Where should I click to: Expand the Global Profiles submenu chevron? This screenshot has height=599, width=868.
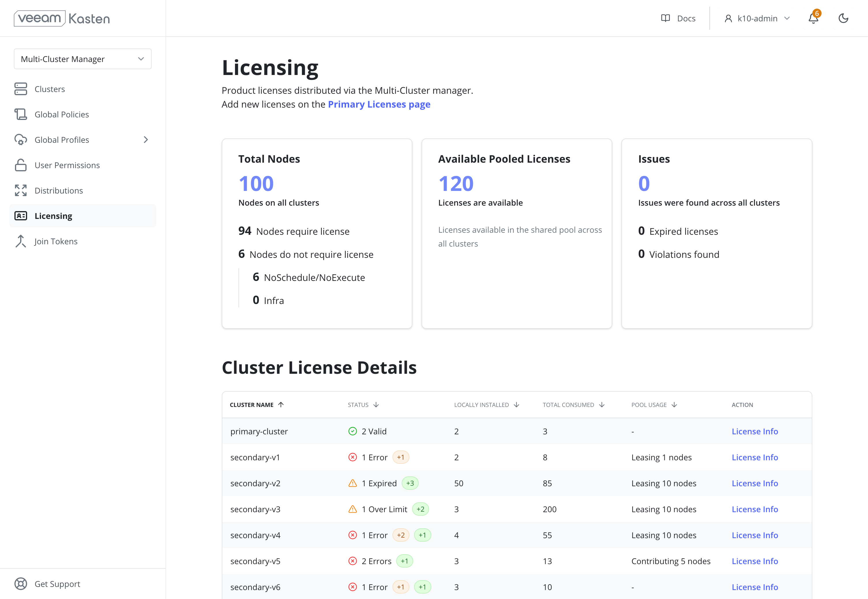(x=146, y=140)
